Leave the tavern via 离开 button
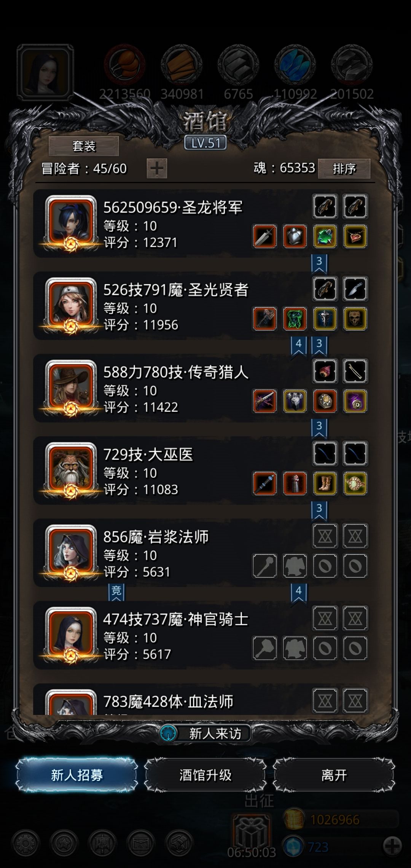This screenshot has width=411, height=868. 334,775
